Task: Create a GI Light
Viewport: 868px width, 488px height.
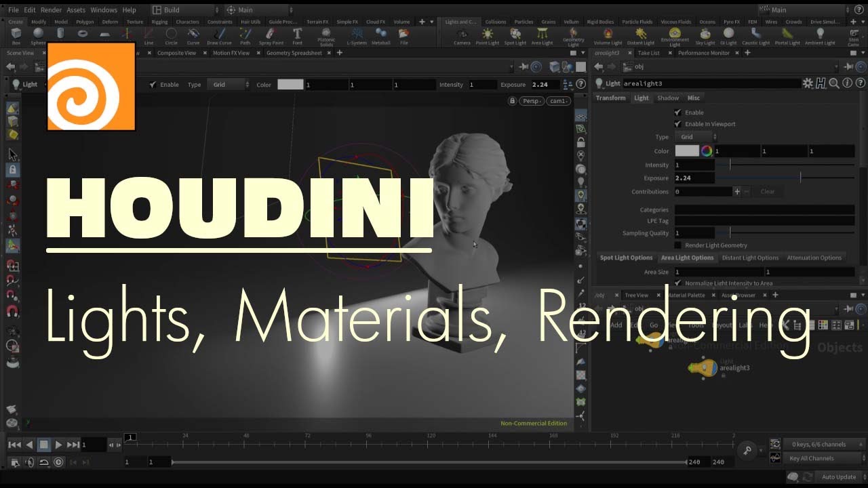Action: tap(729, 36)
